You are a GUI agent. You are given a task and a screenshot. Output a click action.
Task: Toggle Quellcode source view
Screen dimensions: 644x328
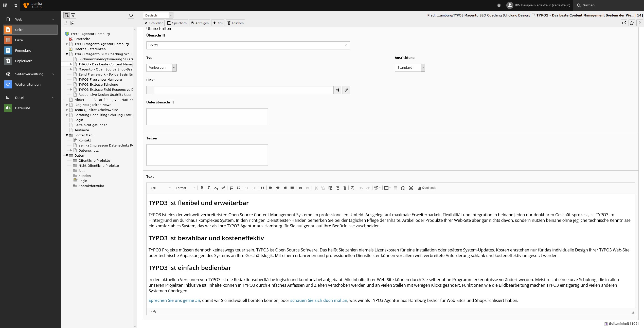coord(427,188)
